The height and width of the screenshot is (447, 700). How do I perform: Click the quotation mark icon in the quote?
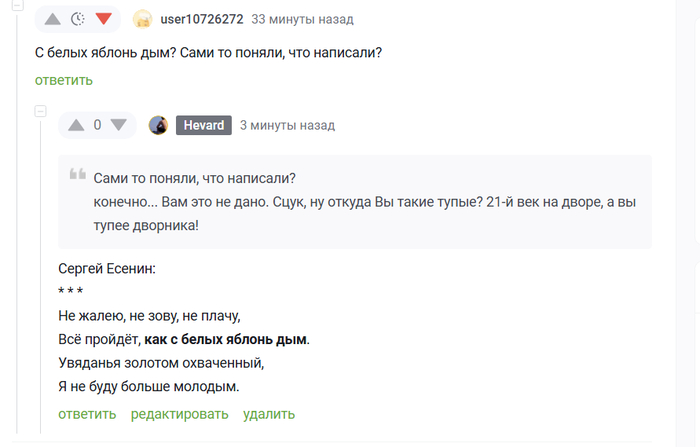(77, 176)
